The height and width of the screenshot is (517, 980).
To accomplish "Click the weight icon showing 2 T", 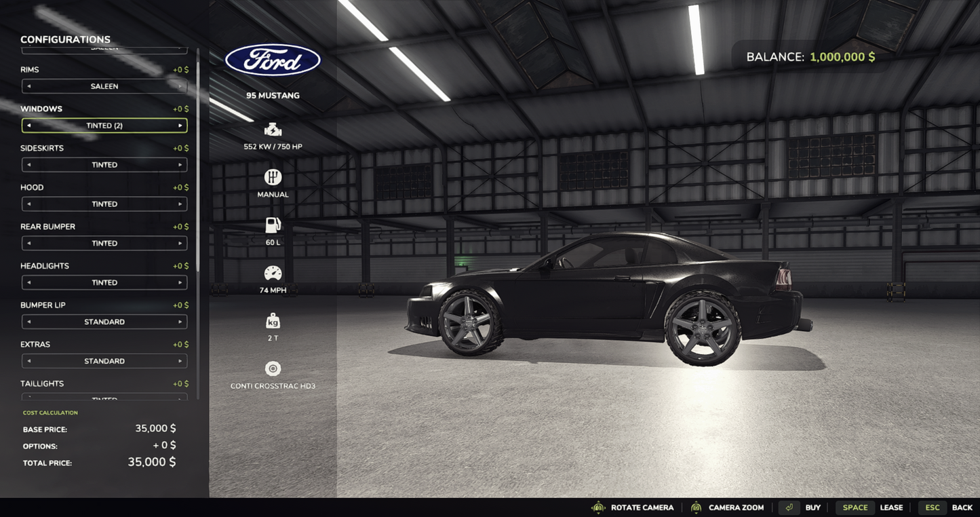I will [x=273, y=320].
